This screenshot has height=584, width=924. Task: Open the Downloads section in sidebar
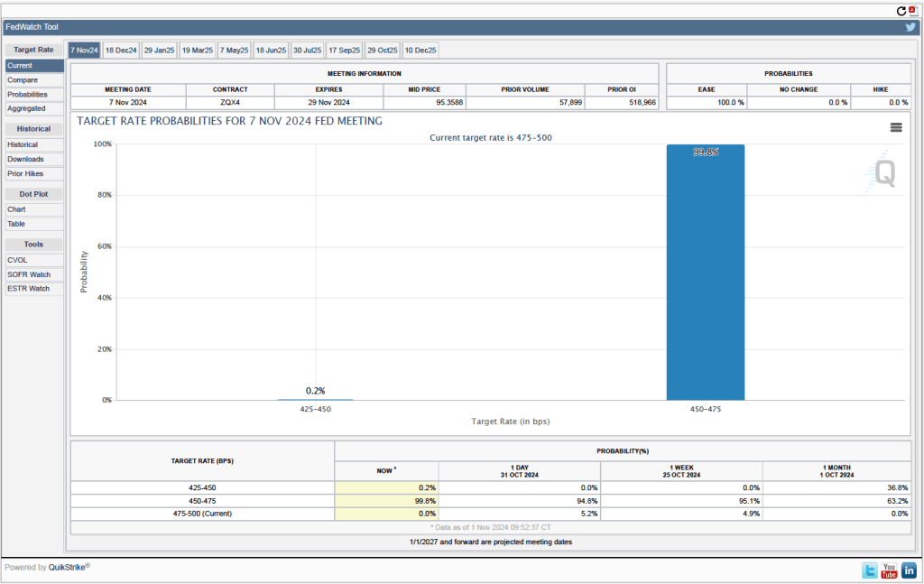coord(25,159)
